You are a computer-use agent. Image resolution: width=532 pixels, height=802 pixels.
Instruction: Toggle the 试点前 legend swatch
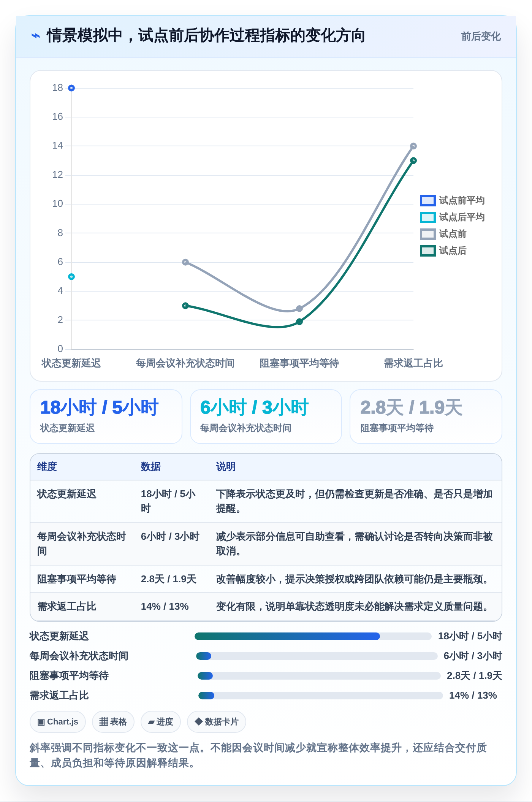point(427,234)
